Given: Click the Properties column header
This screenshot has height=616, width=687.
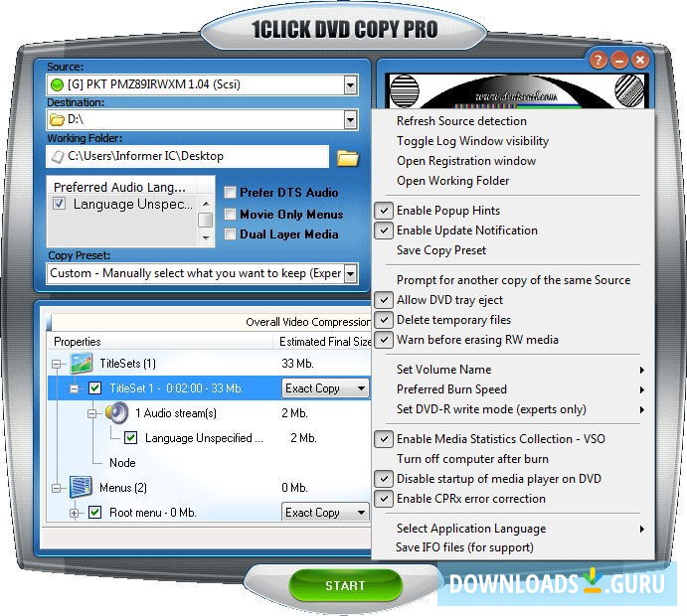Looking at the screenshot, I should pos(160,342).
